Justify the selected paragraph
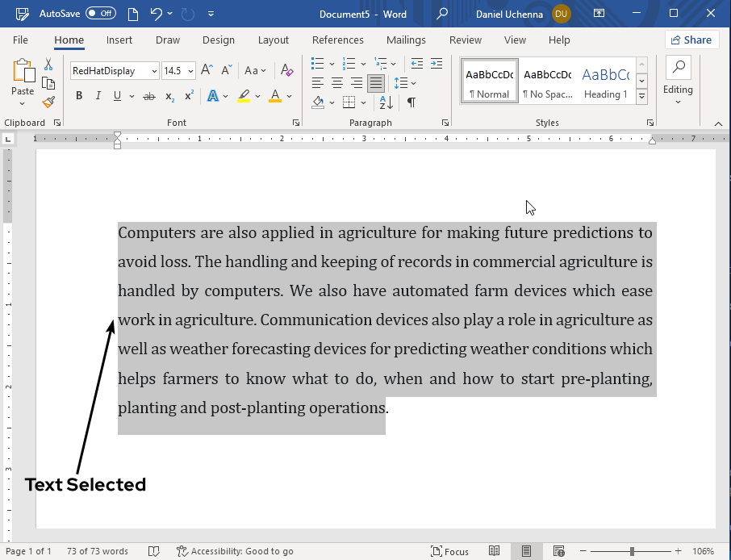This screenshot has width=731, height=560. click(375, 82)
